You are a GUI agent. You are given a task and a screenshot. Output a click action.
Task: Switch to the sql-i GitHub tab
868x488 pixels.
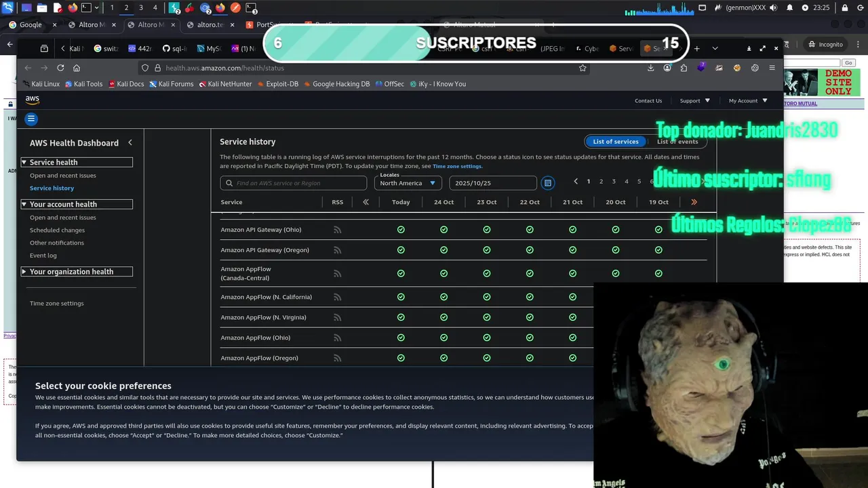click(x=175, y=49)
